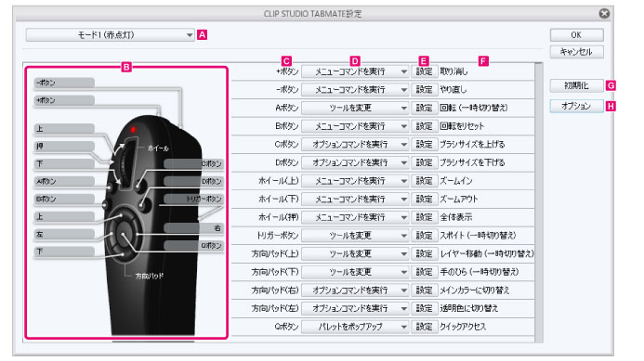Click the やり直し assignment text

(x=453, y=89)
